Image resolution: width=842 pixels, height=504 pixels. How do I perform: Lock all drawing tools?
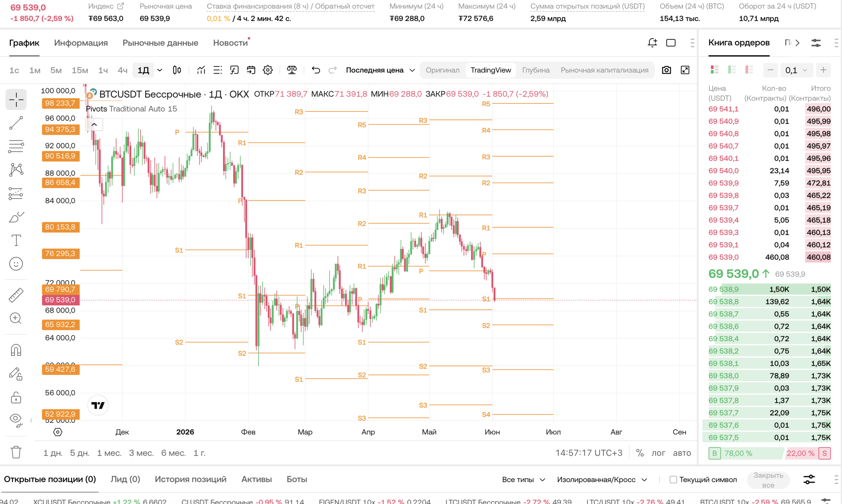tap(16, 397)
